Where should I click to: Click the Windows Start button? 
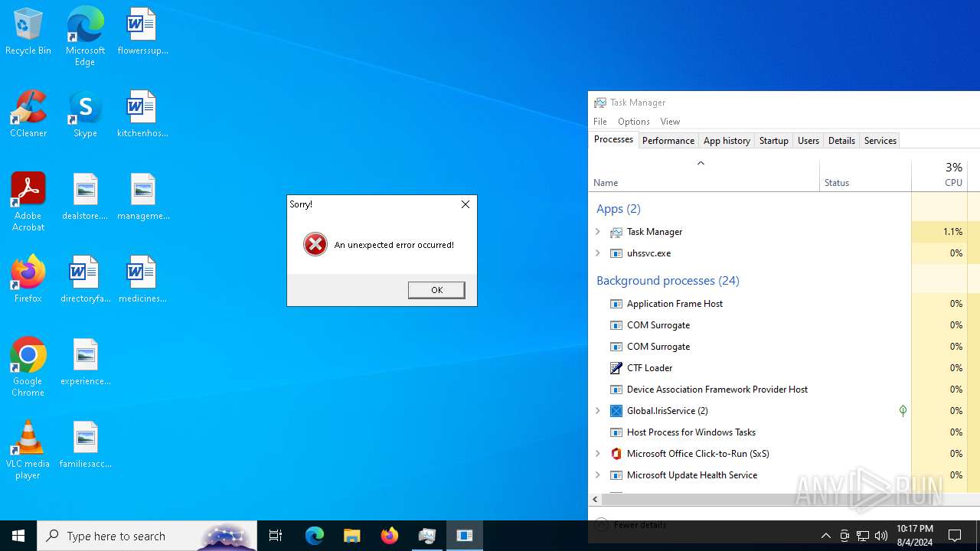(18, 536)
